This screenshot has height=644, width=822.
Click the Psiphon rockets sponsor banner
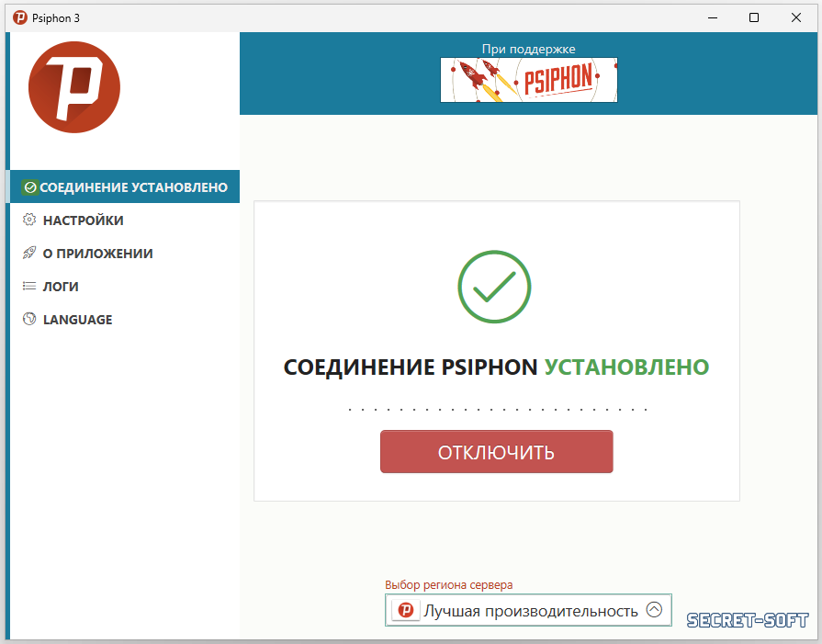pyautogui.click(x=529, y=80)
